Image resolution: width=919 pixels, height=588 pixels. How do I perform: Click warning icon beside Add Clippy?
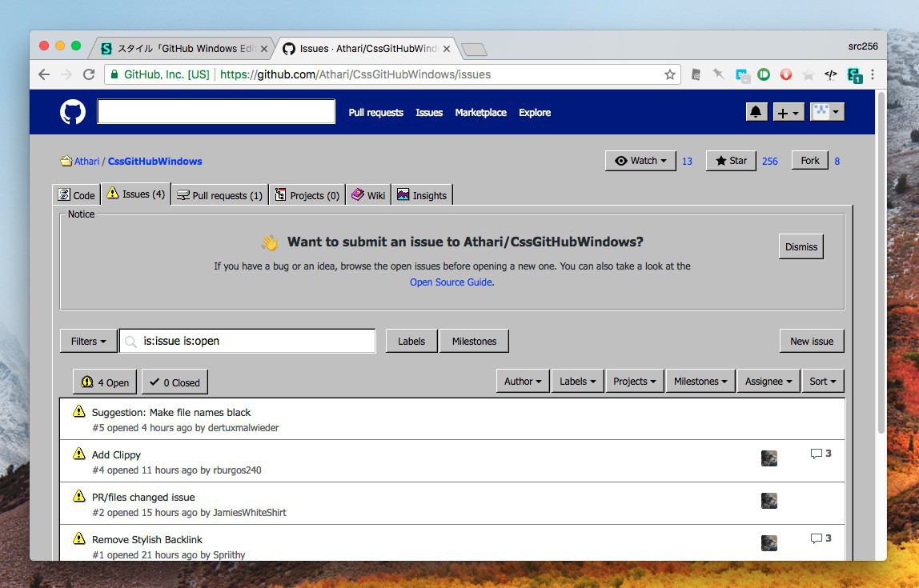[79, 454]
